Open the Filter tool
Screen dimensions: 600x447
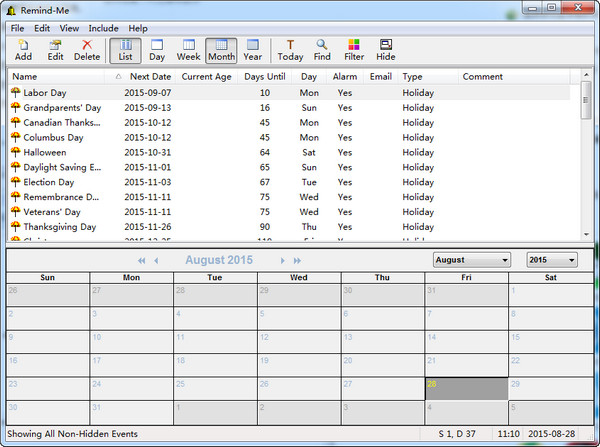pos(354,50)
